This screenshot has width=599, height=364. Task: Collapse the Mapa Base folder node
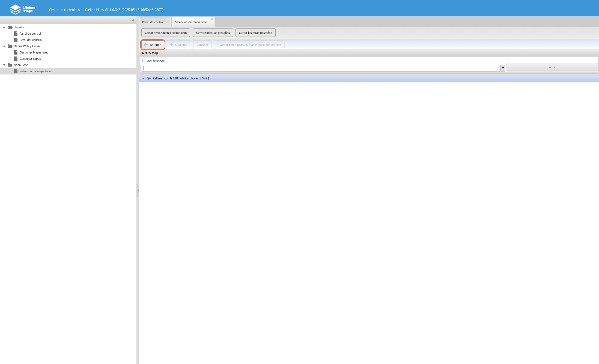4,65
